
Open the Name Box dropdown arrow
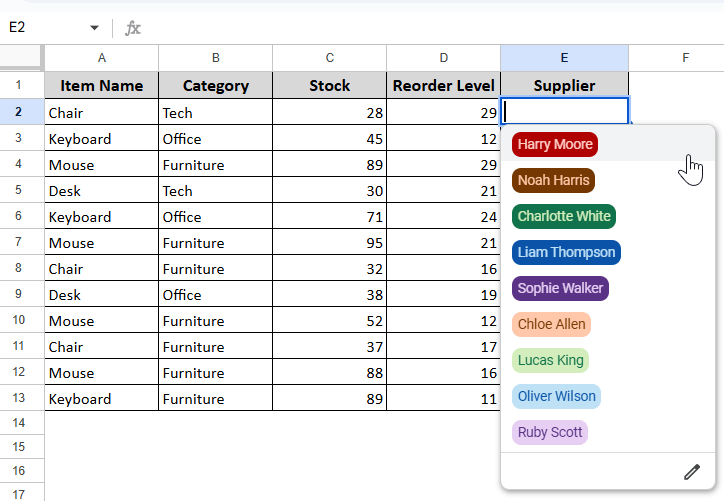(94, 28)
